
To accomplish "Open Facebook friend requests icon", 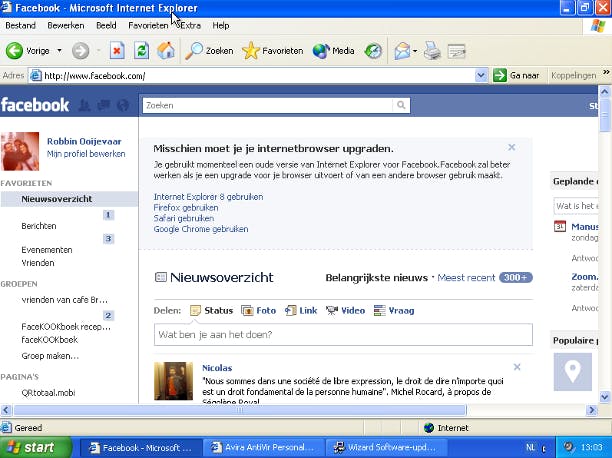I will click(85, 105).
